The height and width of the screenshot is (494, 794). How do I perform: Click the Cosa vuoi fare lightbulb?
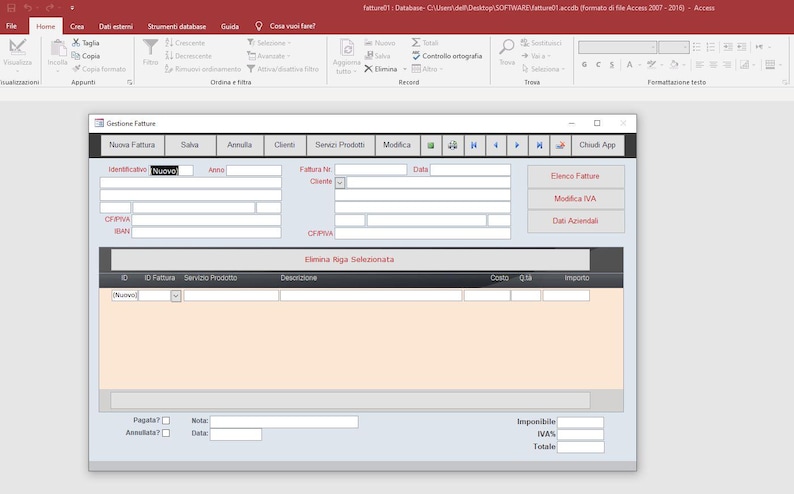click(259, 26)
